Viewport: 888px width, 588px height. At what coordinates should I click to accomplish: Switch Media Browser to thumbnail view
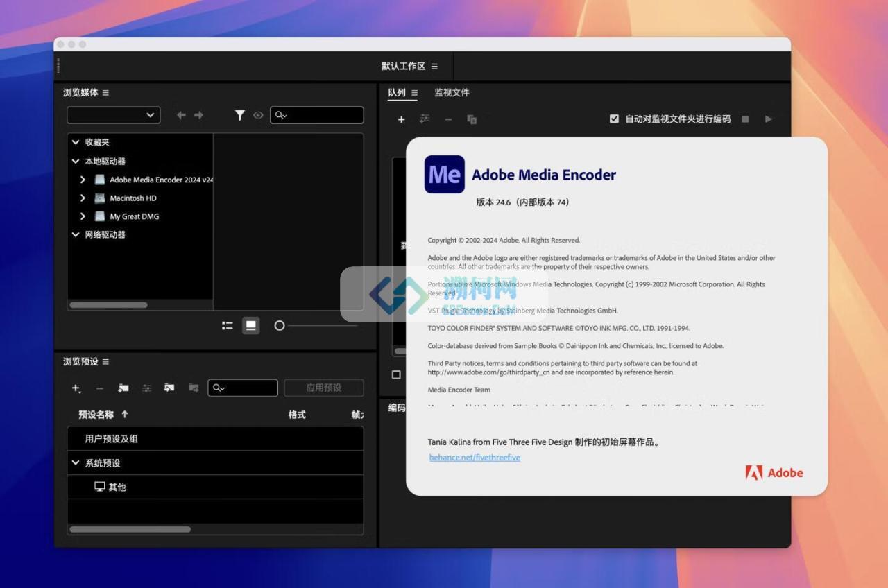click(250, 325)
